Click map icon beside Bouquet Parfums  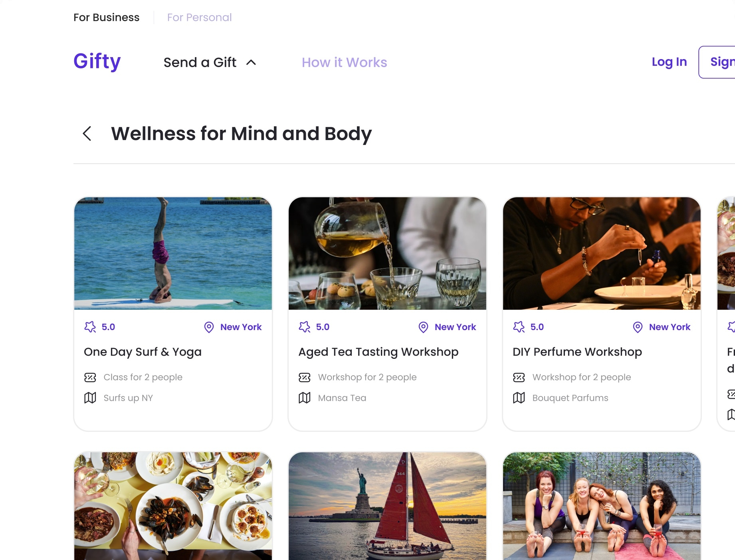tap(519, 398)
